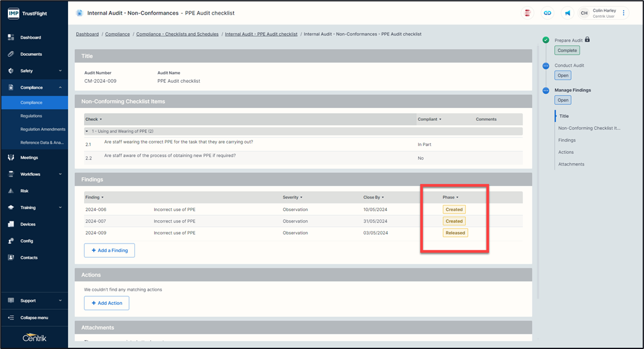Click the red database icon in header

point(527,13)
